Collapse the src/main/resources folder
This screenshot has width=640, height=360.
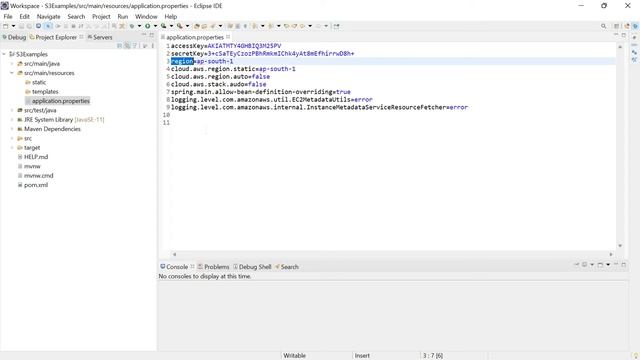[12, 73]
